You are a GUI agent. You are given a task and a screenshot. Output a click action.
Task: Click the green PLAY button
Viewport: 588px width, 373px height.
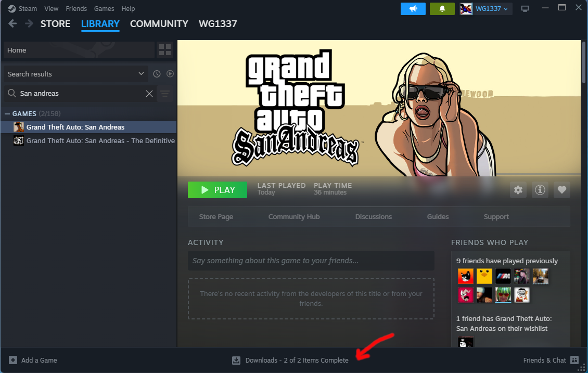[x=218, y=190]
